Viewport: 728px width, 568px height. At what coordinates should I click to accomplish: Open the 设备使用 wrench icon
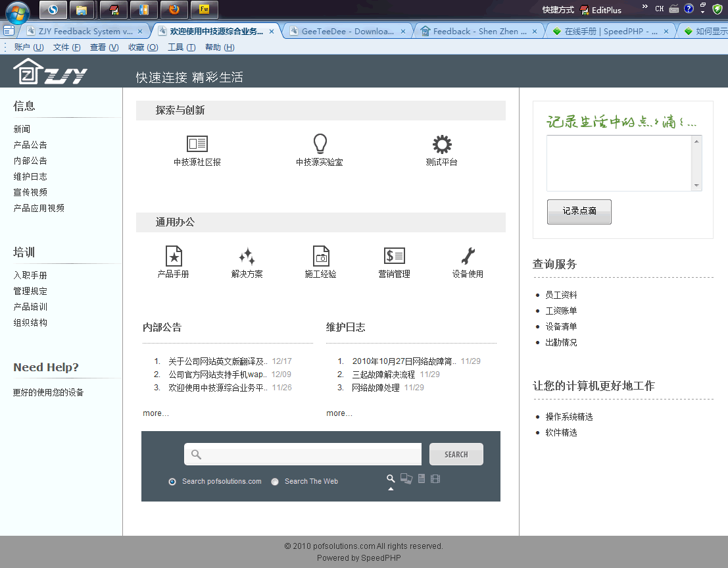(x=468, y=255)
